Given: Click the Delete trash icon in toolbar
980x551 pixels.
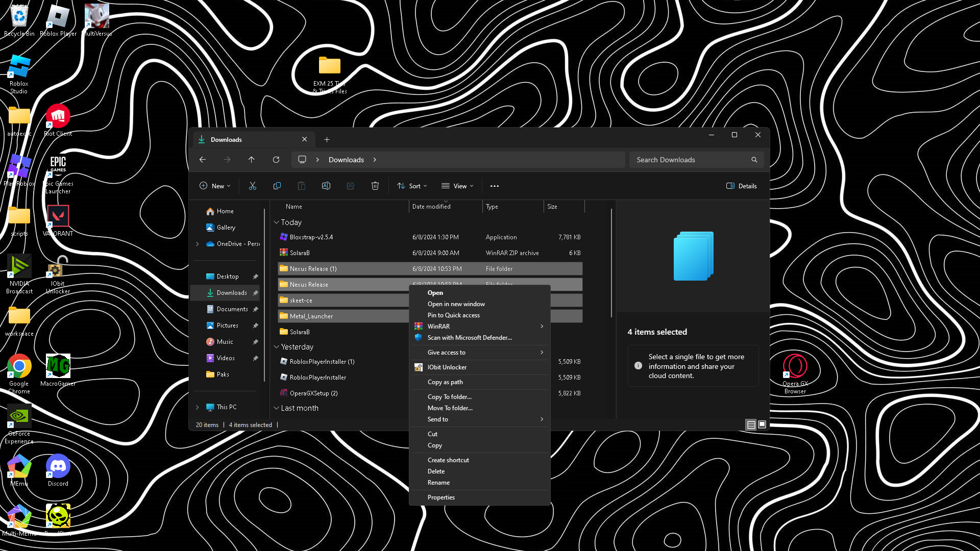Looking at the screenshot, I should point(375,186).
